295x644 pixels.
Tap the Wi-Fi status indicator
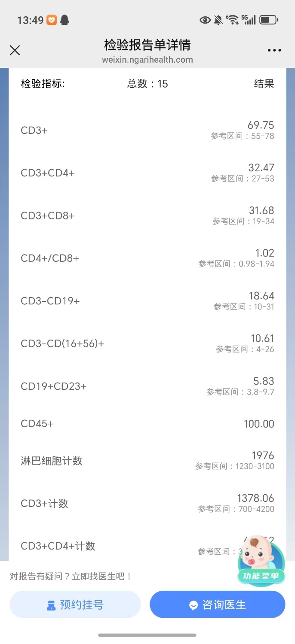click(x=232, y=20)
